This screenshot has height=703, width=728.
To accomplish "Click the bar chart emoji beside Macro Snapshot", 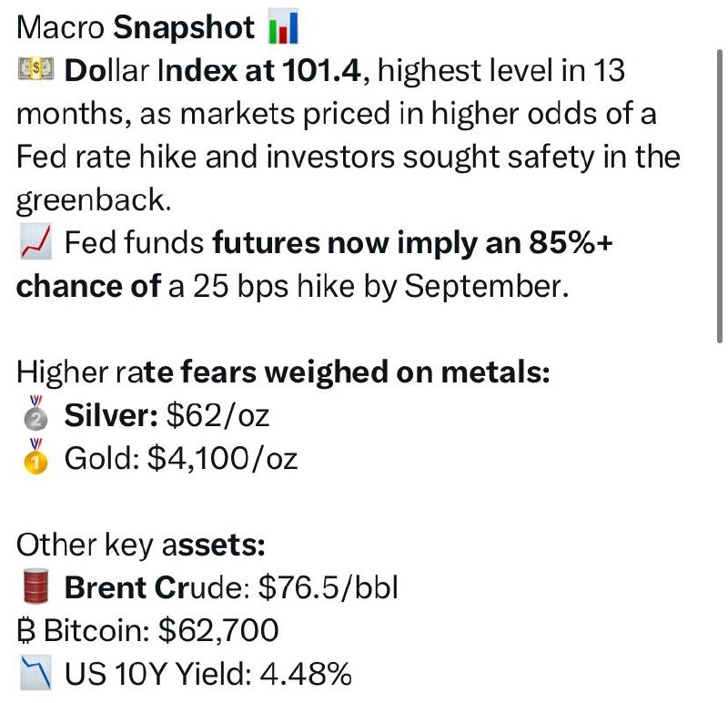I will (283, 27).
